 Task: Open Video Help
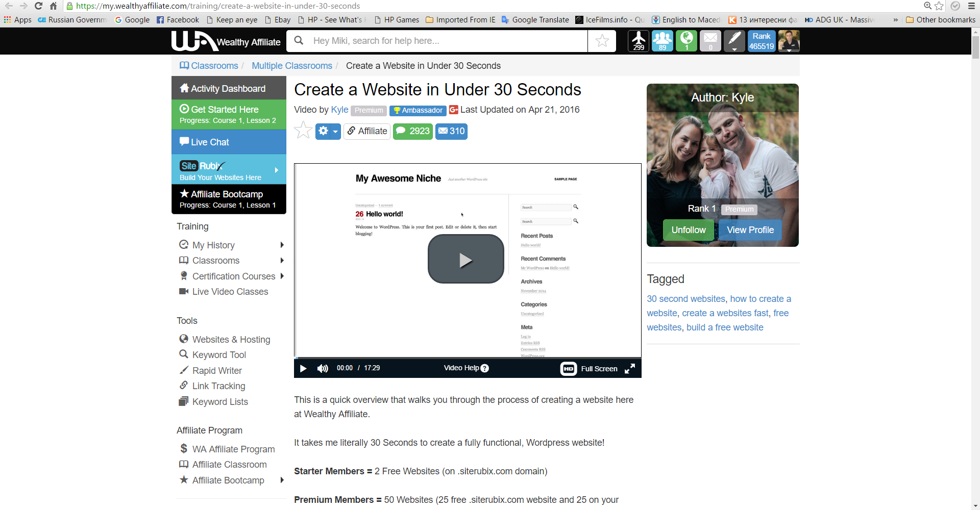tap(466, 368)
